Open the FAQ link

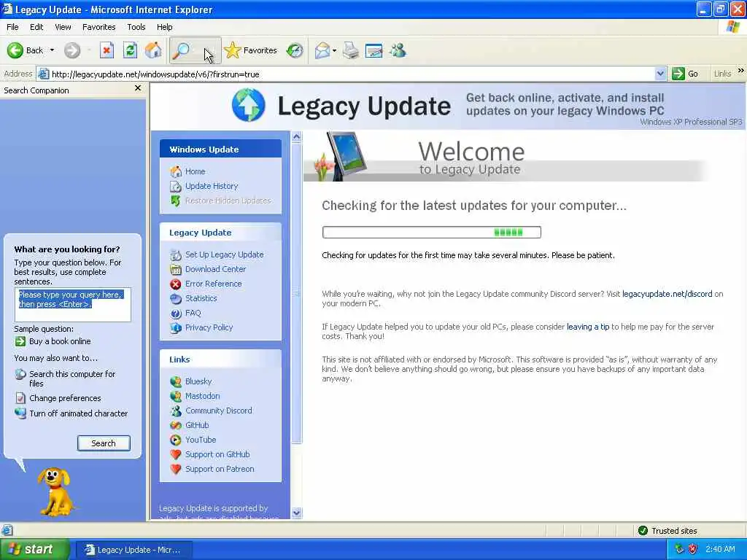[185, 314]
